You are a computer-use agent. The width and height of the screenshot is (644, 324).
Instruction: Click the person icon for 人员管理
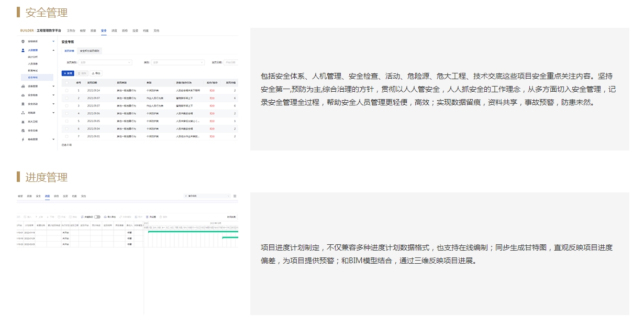point(23,50)
